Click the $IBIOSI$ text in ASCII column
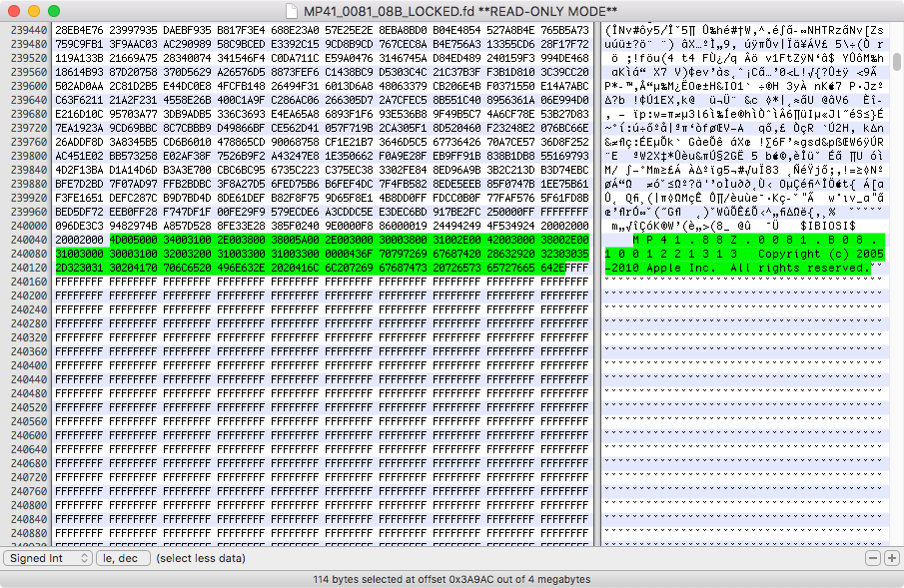 pos(828,226)
